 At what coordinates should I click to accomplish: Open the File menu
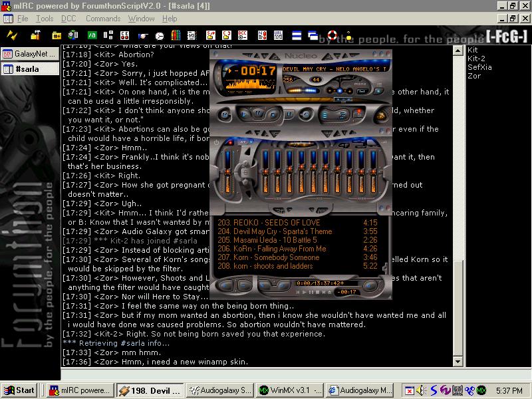point(23,19)
